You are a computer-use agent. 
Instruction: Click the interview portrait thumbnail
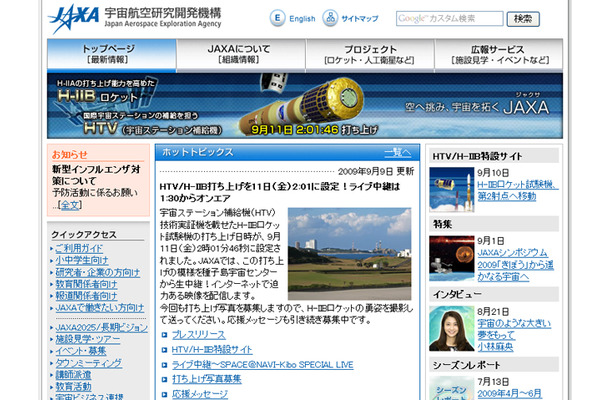452,328
